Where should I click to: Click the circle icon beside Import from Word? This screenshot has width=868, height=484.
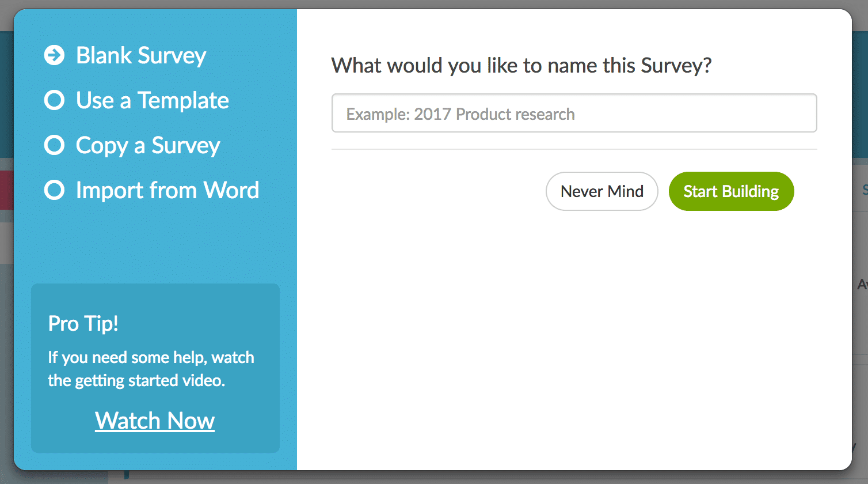click(54, 190)
